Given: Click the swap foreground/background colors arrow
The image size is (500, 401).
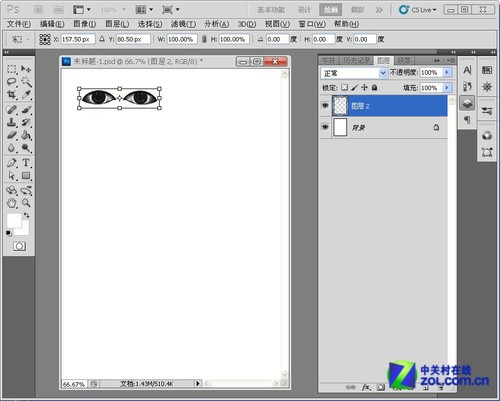Looking at the screenshot, I should click(x=27, y=215).
